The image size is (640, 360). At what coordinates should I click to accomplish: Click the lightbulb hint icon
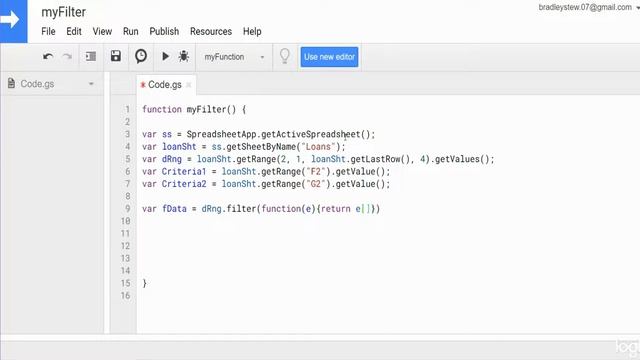[284, 56]
